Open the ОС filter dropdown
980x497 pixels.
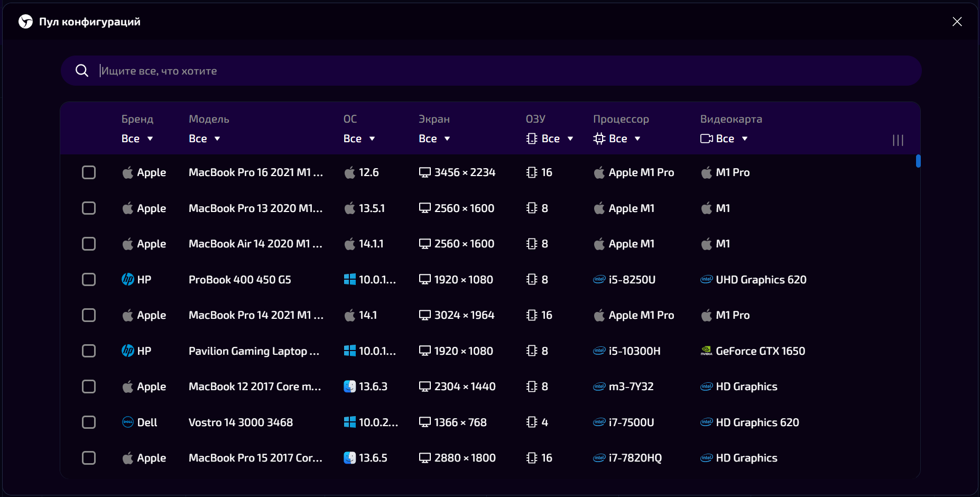pos(359,139)
